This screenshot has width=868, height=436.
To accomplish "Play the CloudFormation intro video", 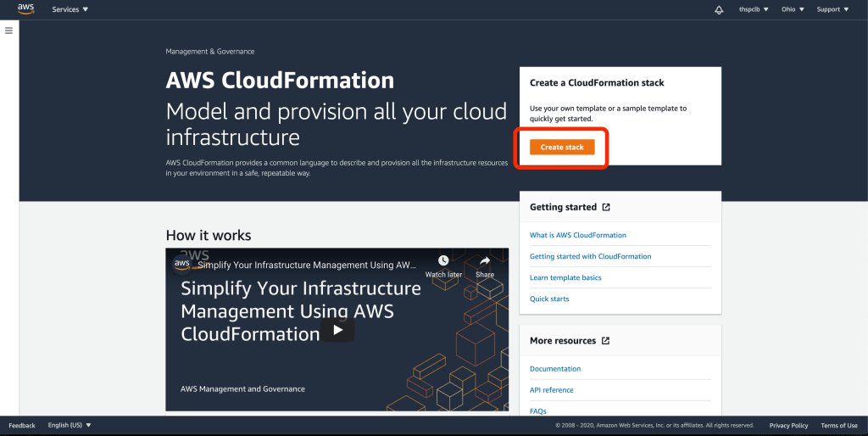I will click(337, 330).
